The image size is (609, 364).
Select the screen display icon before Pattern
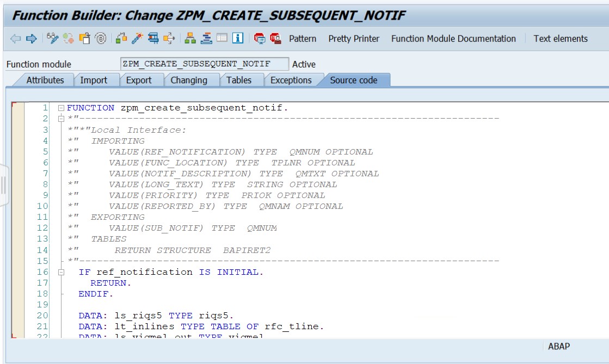[x=222, y=38]
